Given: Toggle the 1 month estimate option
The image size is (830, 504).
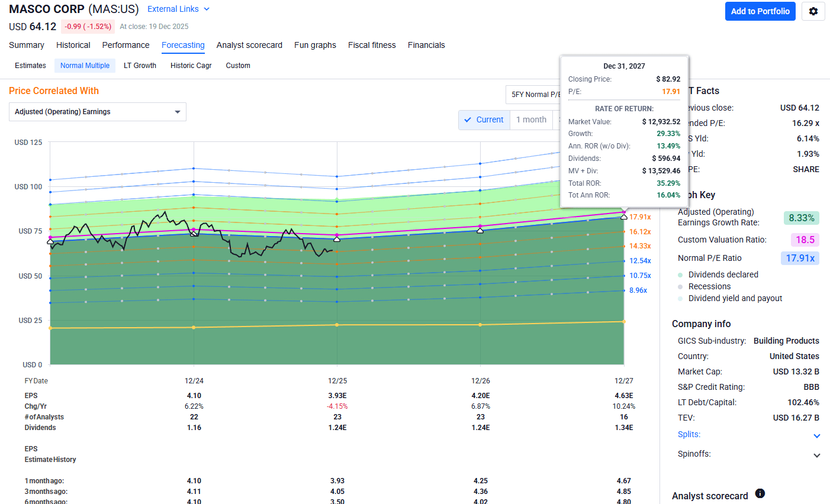Looking at the screenshot, I should tap(531, 119).
